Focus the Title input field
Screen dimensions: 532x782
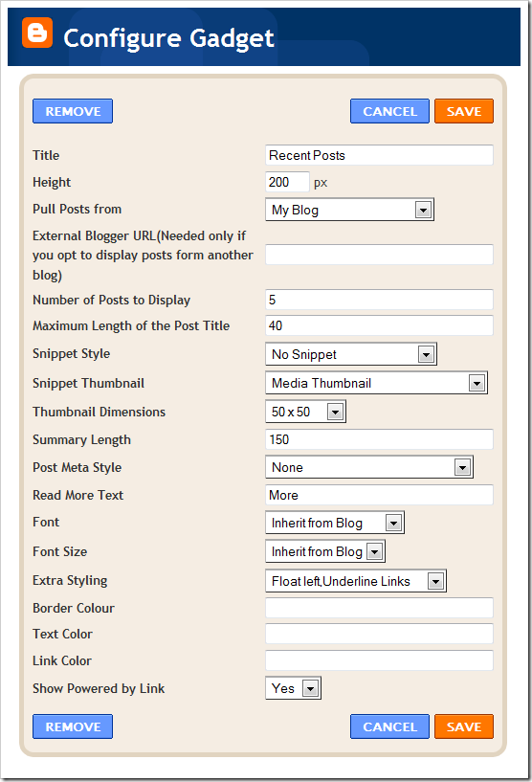point(380,155)
